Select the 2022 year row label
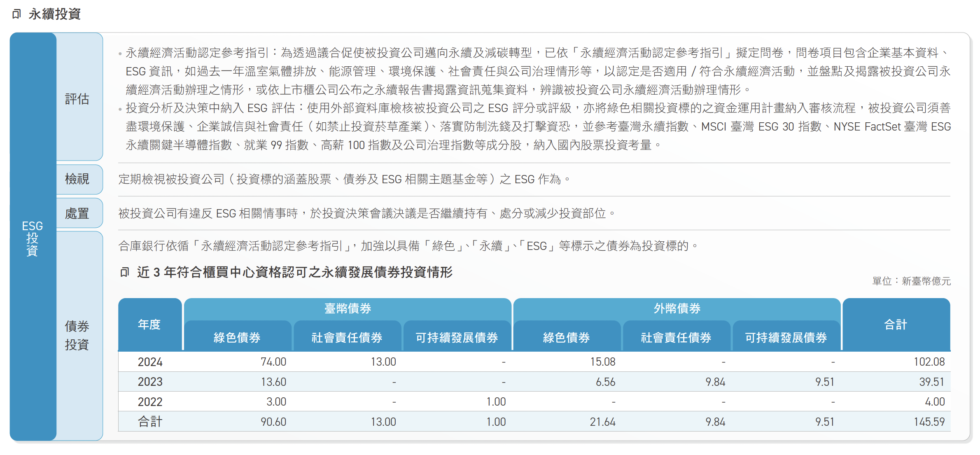Viewport: 980px width, 455px height. point(150,402)
